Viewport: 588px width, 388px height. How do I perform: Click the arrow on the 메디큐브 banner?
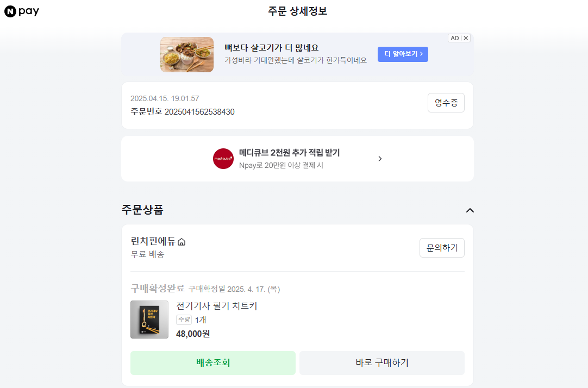380,159
